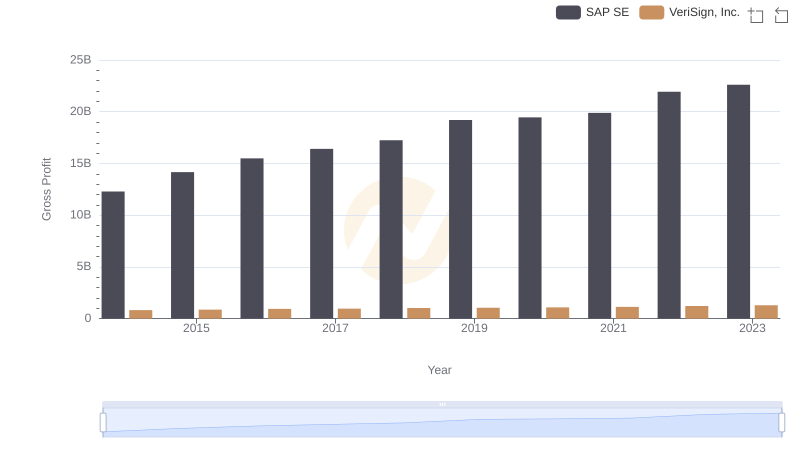Image resolution: width=800 pixels, height=461 pixels.
Task: Click the zoom area select icon
Action: click(x=756, y=15)
